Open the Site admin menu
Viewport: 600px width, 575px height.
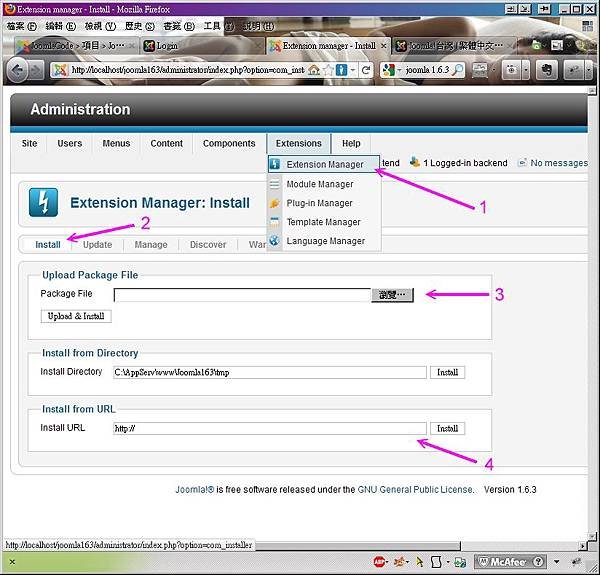(29, 143)
